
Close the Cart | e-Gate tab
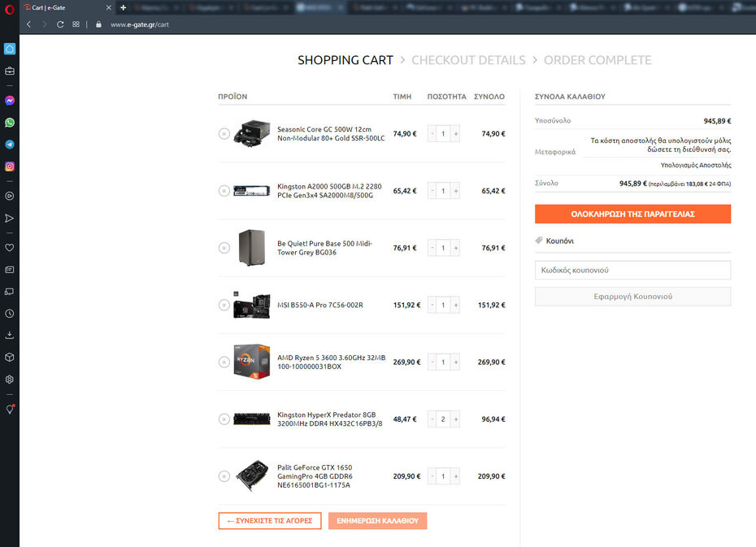point(108,7)
